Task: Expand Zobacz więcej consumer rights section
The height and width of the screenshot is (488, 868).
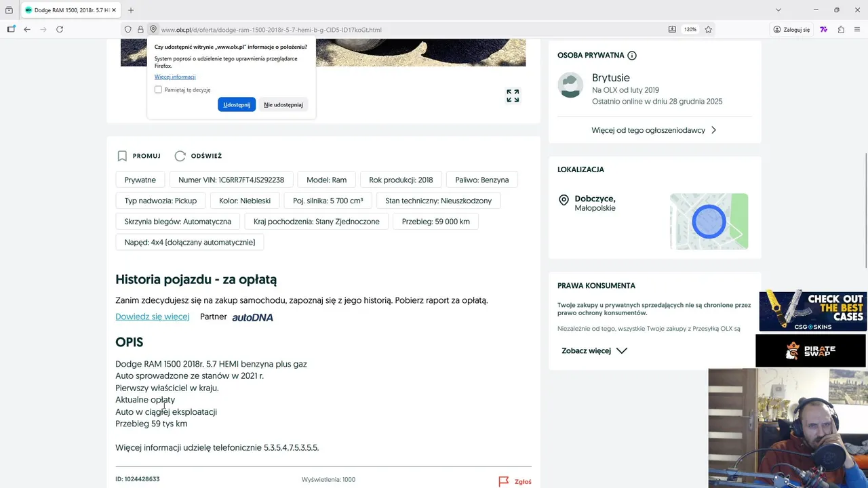Action: (x=595, y=351)
